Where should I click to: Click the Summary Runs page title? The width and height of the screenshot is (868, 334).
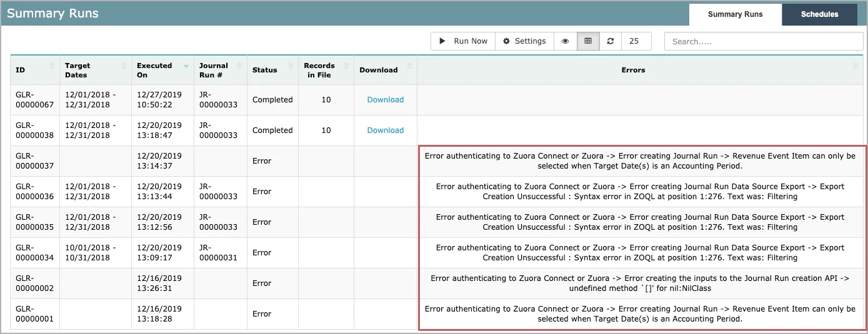click(52, 14)
